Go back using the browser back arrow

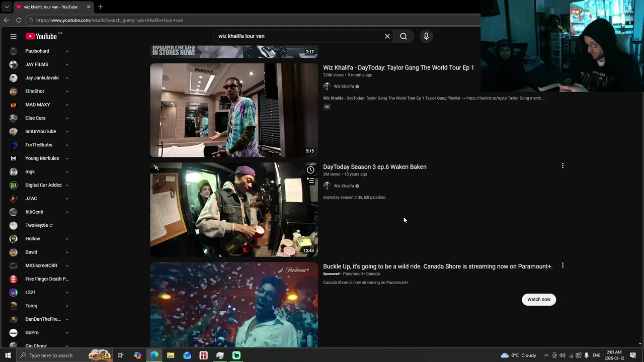click(x=7, y=20)
